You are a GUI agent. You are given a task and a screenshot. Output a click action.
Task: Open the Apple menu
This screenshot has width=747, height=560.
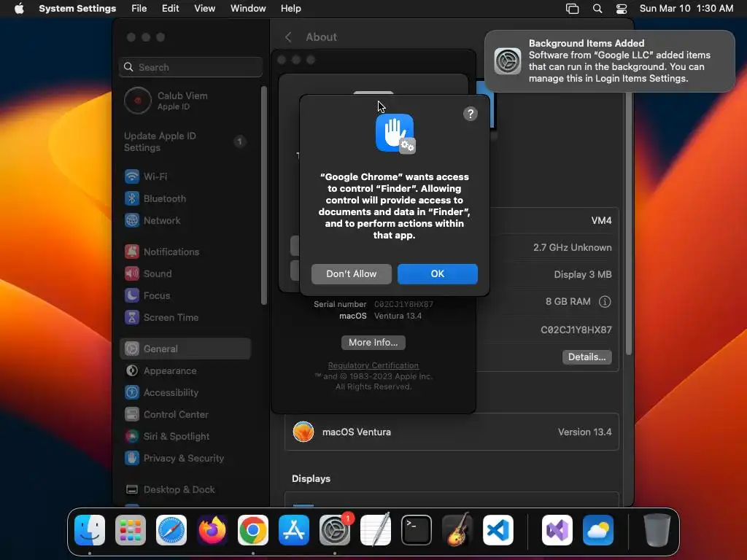pyautogui.click(x=19, y=9)
